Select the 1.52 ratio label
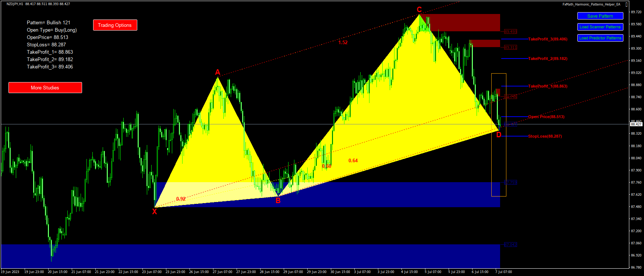Image resolution: width=644 pixels, height=276 pixels. (343, 42)
